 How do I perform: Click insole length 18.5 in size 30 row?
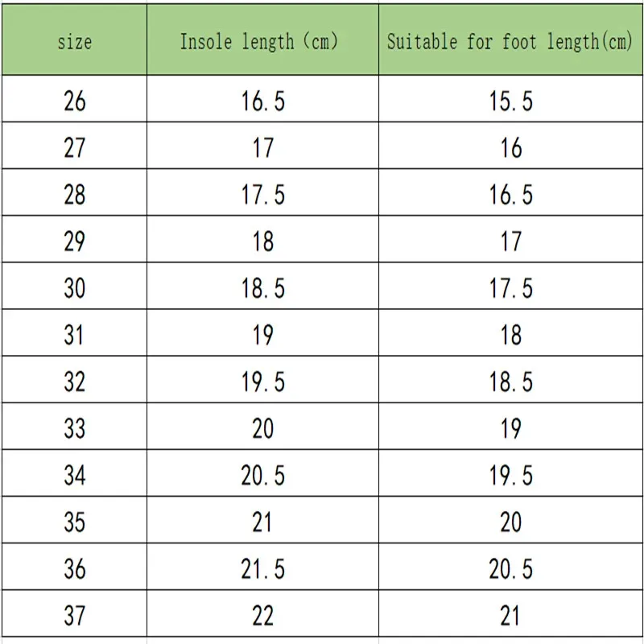tap(263, 286)
